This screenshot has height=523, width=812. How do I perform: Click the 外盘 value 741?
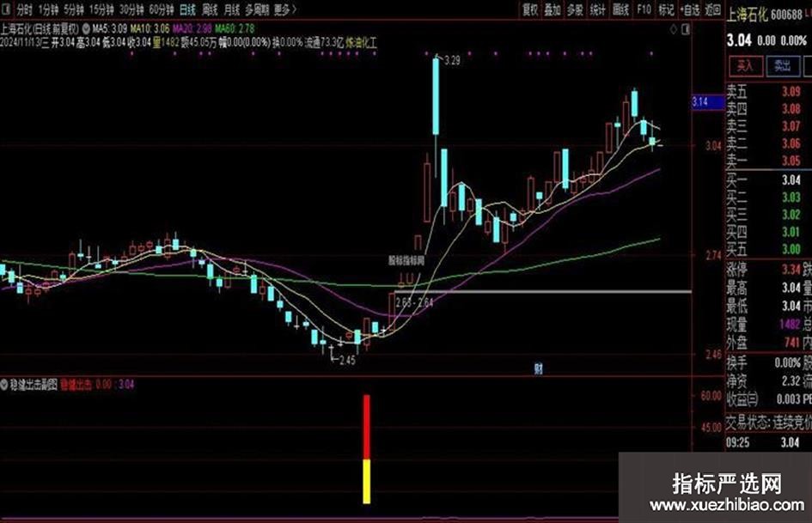791,343
